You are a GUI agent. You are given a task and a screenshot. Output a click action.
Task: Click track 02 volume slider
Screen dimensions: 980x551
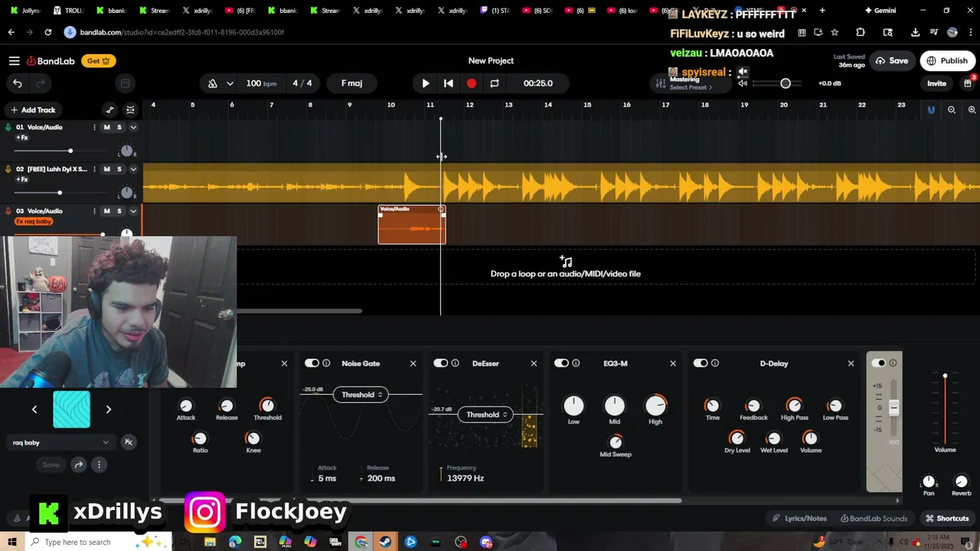click(59, 193)
